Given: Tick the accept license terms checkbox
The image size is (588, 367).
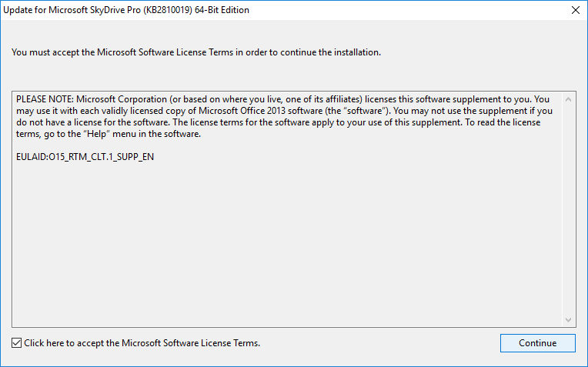Looking at the screenshot, I should click(x=17, y=343).
